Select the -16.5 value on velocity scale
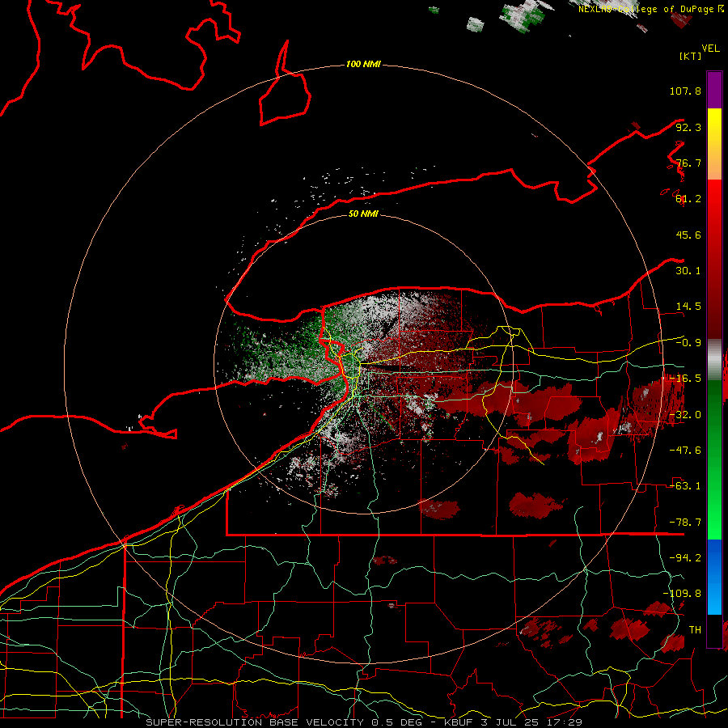 tap(685, 379)
